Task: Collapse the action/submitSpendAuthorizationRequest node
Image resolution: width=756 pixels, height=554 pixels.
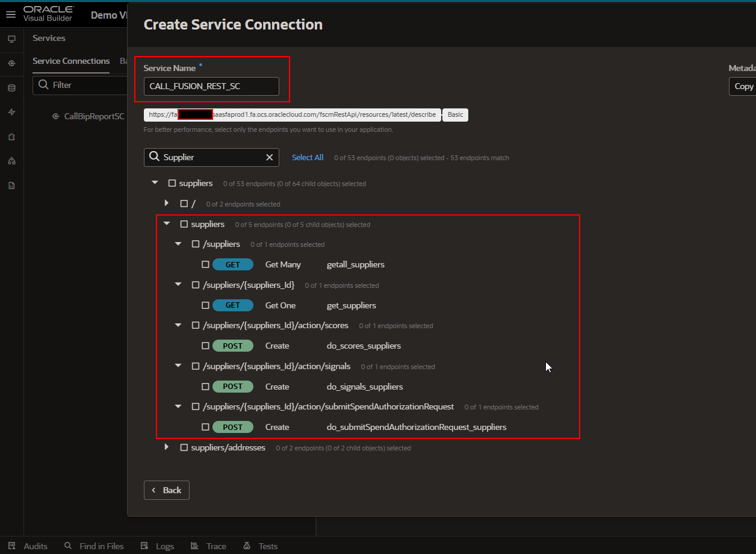Action: click(178, 406)
